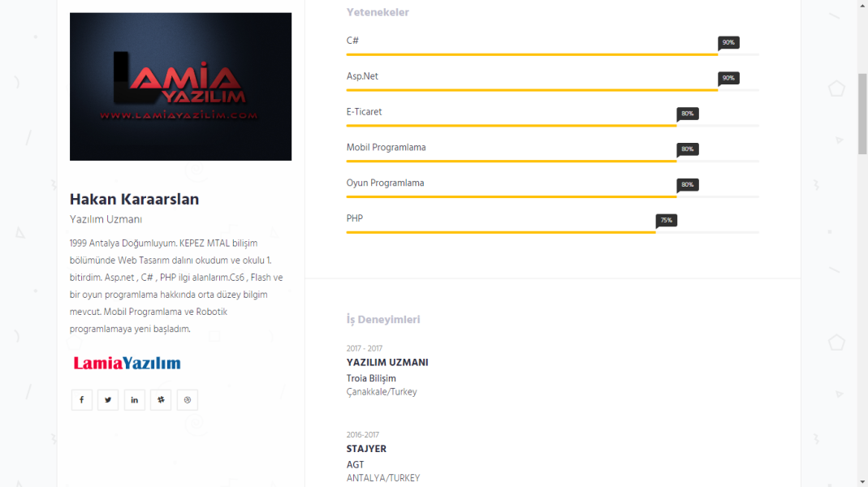The height and width of the screenshot is (487, 868).
Task: Click the scrollbar up arrow
Action: (x=862, y=6)
